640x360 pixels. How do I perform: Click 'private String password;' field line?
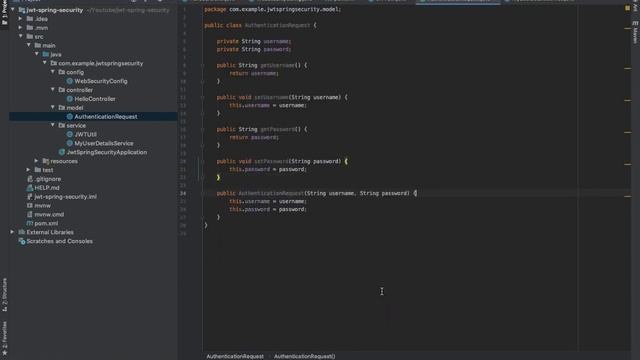[253, 49]
